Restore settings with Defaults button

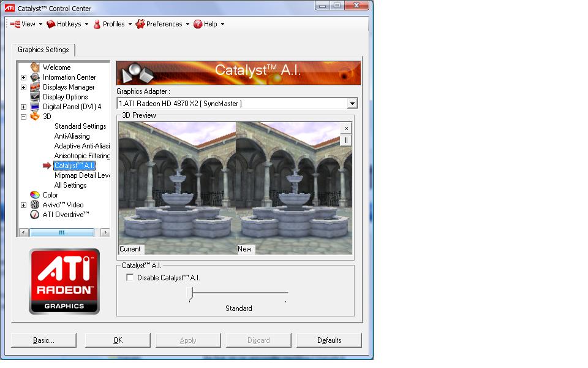tap(330, 340)
